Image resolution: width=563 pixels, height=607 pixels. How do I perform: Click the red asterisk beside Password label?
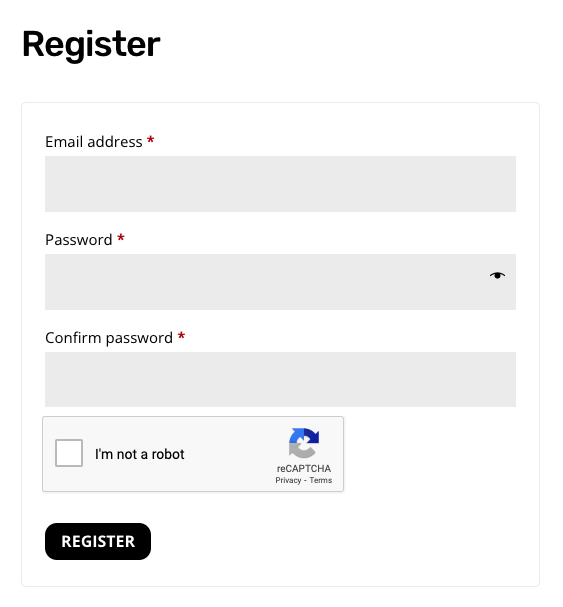(x=121, y=238)
